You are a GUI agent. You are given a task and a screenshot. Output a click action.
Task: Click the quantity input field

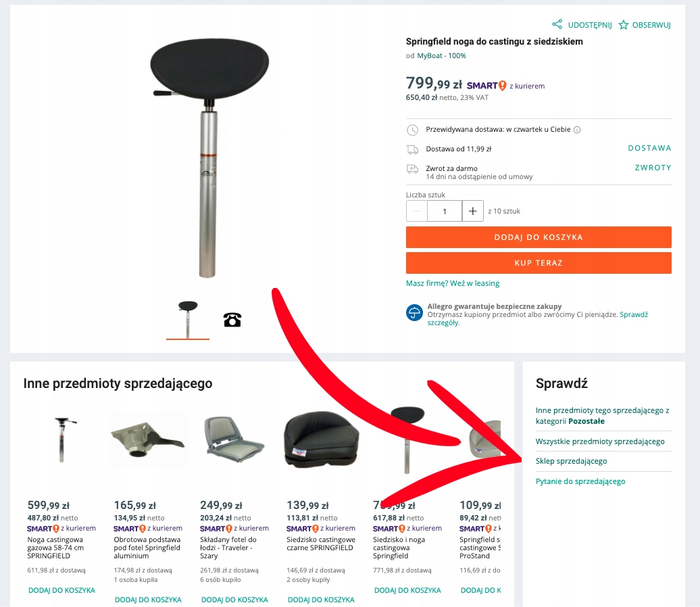coord(445,211)
